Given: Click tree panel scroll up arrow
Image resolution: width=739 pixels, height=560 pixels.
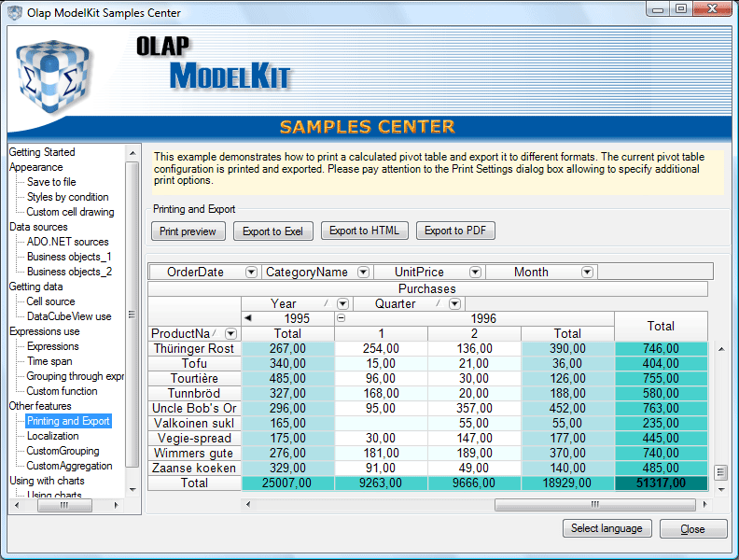Looking at the screenshot, I should click(x=132, y=153).
